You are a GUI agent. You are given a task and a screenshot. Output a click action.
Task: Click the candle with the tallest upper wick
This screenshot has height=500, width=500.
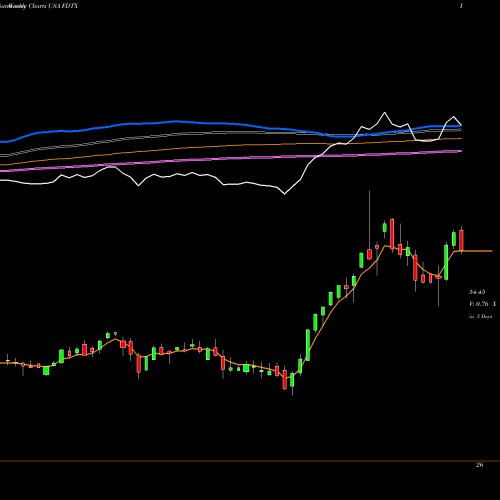coord(369,254)
